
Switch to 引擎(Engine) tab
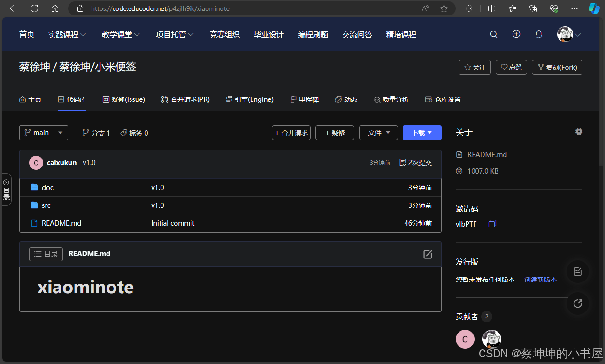point(250,99)
